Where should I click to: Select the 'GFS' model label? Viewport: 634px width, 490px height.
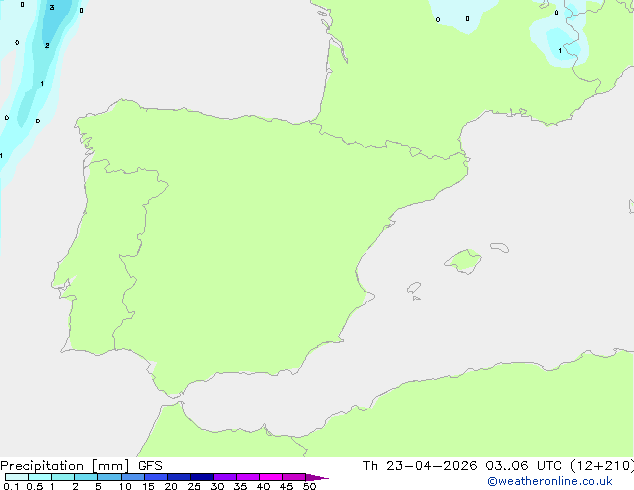pos(150,466)
